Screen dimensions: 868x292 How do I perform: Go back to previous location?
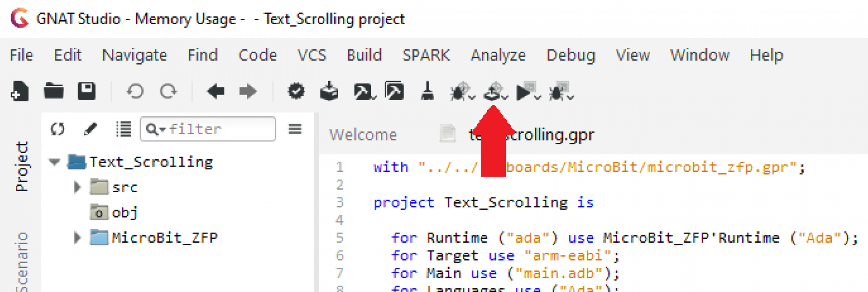click(216, 91)
